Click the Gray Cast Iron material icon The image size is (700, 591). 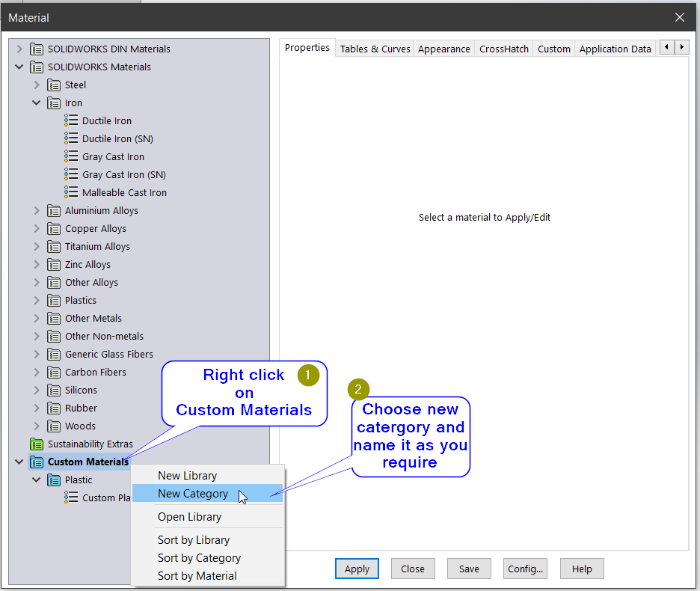pos(71,156)
